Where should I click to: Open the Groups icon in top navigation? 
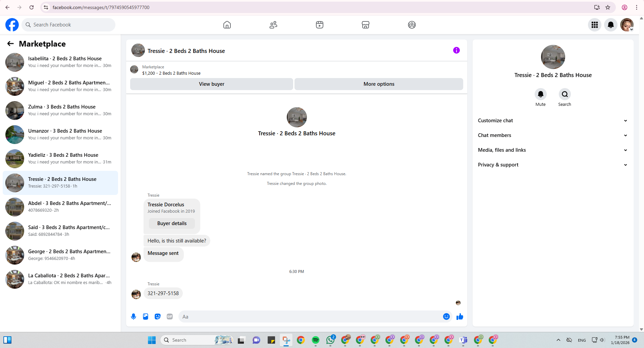coord(412,25)
